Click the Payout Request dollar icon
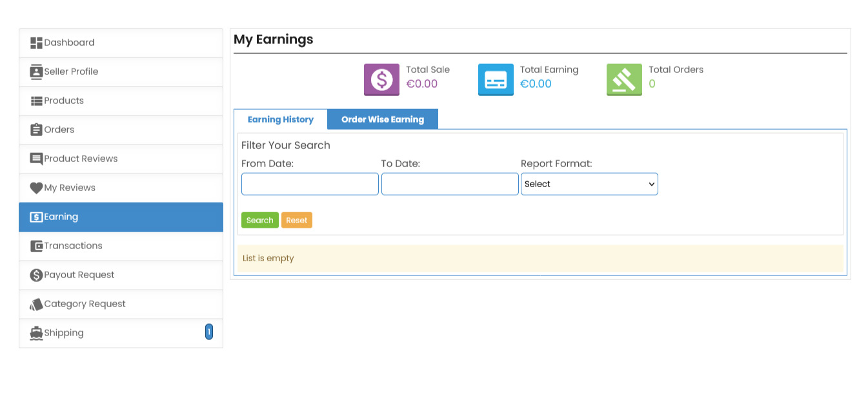 tap(36, 275)
